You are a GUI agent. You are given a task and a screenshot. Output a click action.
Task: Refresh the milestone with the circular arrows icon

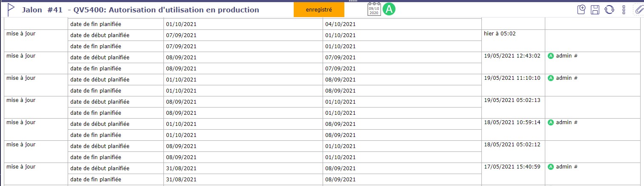click(609, 9)
